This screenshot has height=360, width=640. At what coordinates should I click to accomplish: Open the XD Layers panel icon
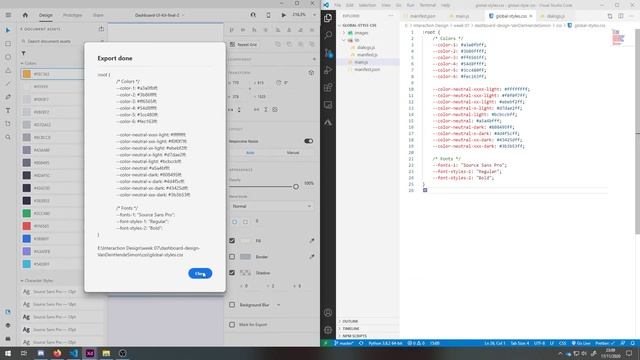coord(8,325)
